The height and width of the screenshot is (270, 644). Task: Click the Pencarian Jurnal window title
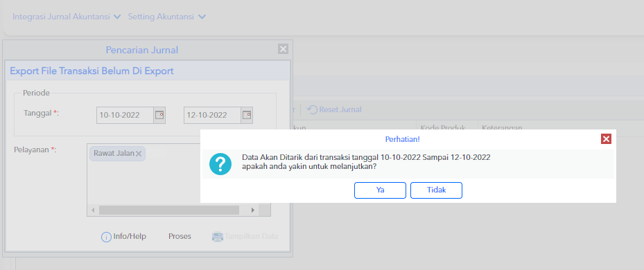(141, 50)
